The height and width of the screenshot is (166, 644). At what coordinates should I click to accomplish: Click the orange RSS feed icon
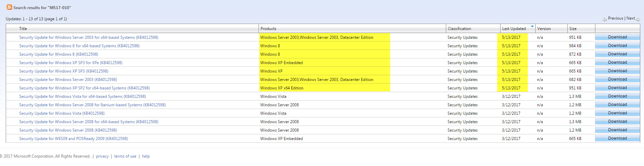(9, 7)
